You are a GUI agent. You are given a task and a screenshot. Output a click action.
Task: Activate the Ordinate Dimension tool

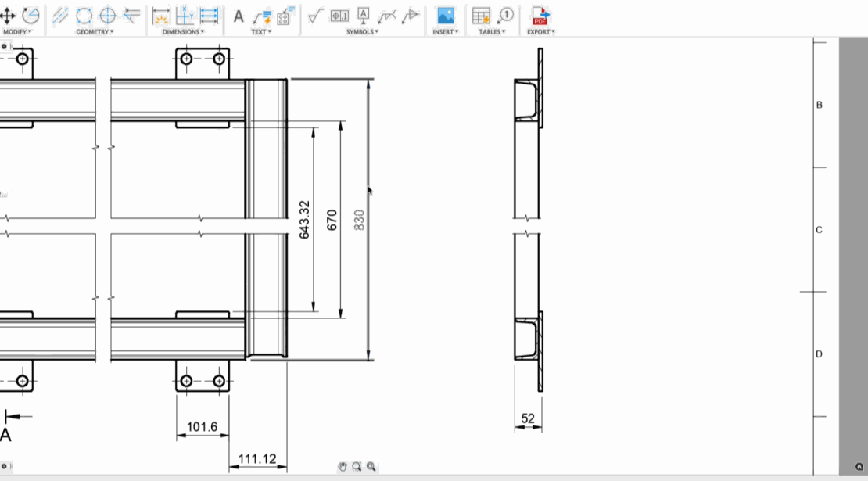[185, 16]
